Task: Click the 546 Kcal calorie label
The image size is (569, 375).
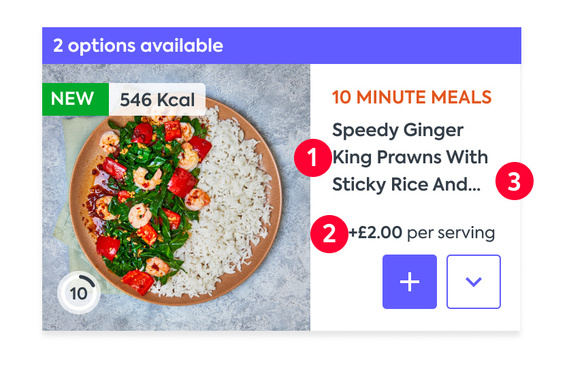Action: coord(157,99)
